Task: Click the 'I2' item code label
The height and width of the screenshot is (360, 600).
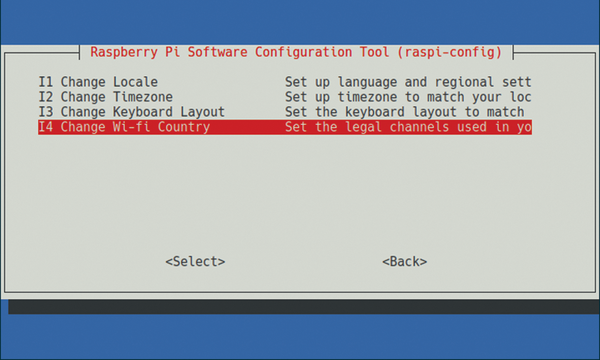Action: 46,97
